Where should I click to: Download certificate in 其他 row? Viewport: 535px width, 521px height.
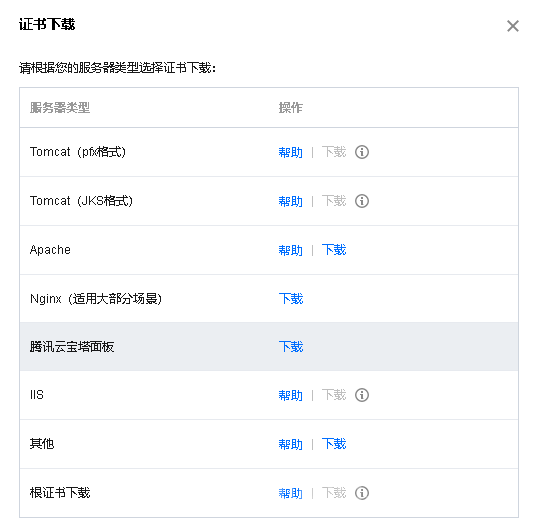(334, 444)
